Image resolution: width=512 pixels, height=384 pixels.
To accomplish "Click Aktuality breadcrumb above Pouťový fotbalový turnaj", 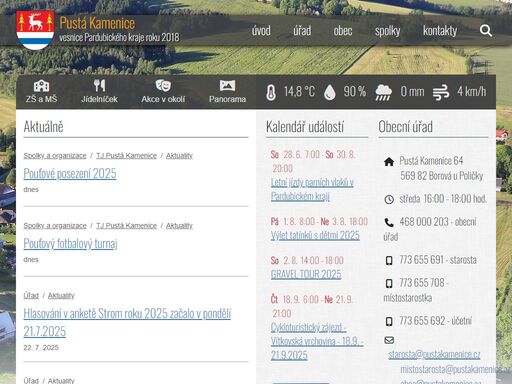I will point(179,226).
